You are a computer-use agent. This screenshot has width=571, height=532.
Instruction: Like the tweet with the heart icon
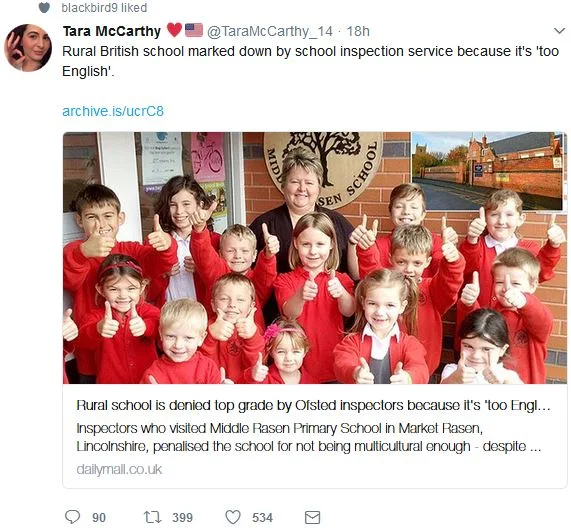233,517
